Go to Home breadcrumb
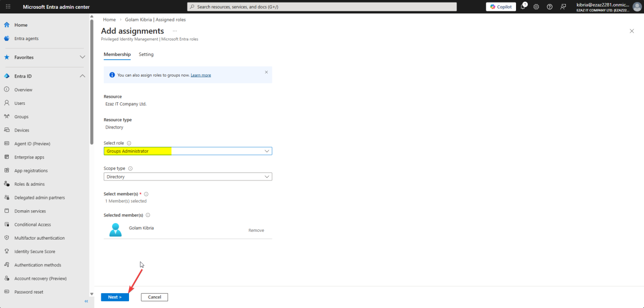The image size is (644, 308). tap(109, 20)
